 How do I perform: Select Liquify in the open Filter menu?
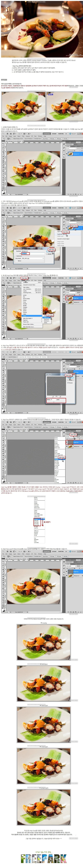tap(32, 291)
